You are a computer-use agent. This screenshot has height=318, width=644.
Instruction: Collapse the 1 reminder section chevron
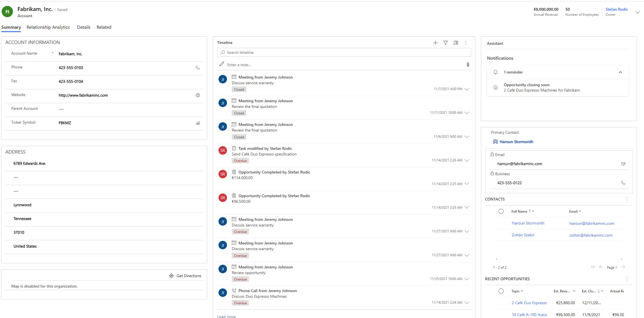click(x=620, y=72)
